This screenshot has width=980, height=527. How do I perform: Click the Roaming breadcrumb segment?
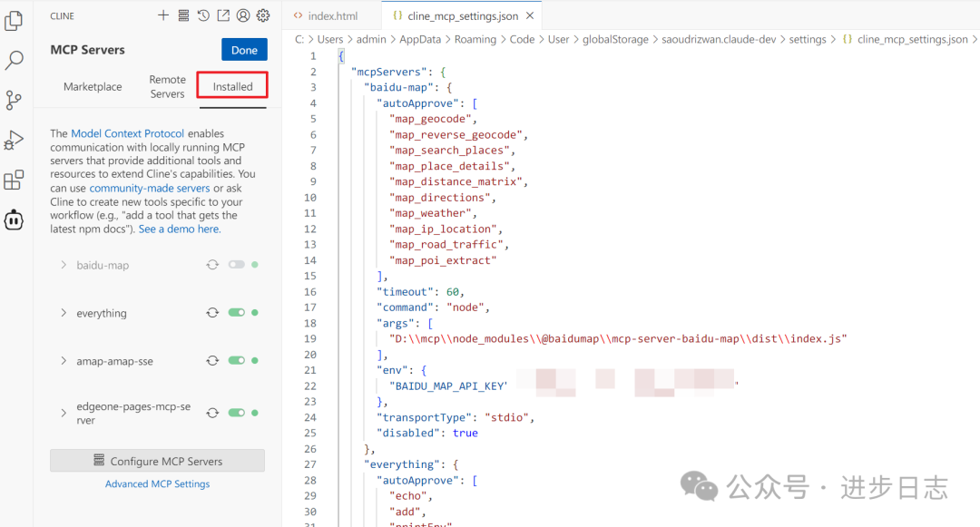coord(475,39)
